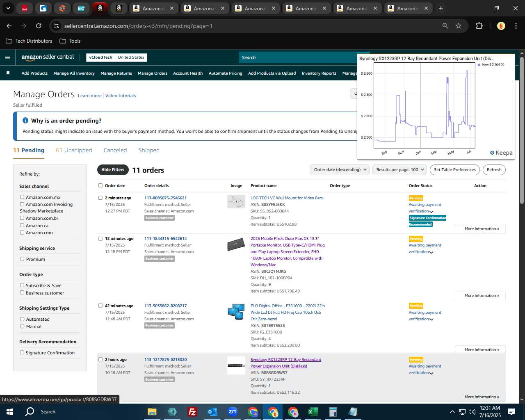Check the Amazon.com.mx sales channel filter

(x=22, y=197)
